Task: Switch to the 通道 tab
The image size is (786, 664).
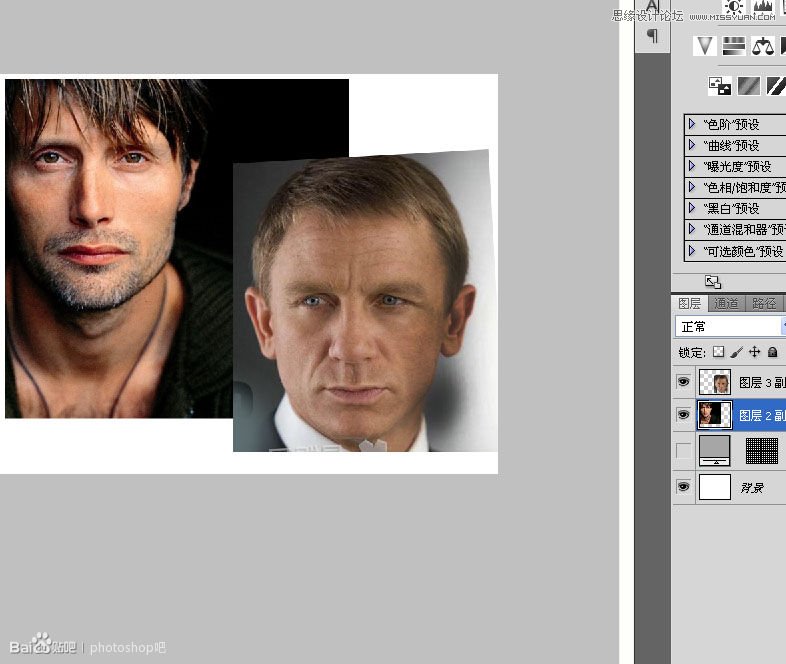Action: [726, 303]
